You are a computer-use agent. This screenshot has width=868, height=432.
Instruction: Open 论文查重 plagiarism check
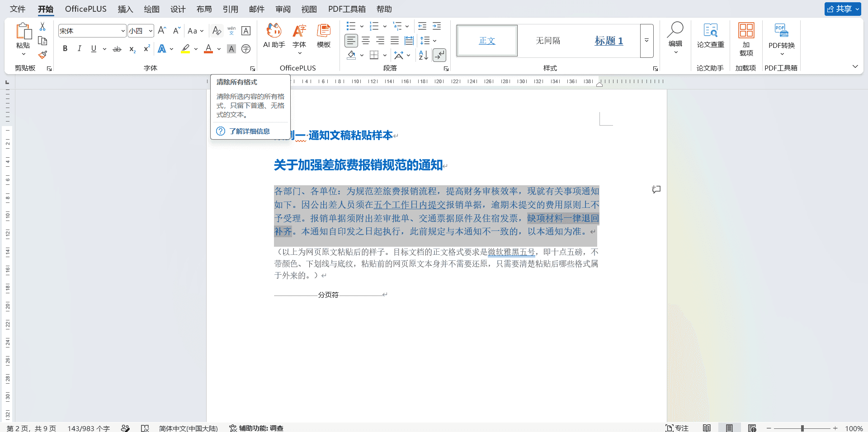(x=710, y=35)
